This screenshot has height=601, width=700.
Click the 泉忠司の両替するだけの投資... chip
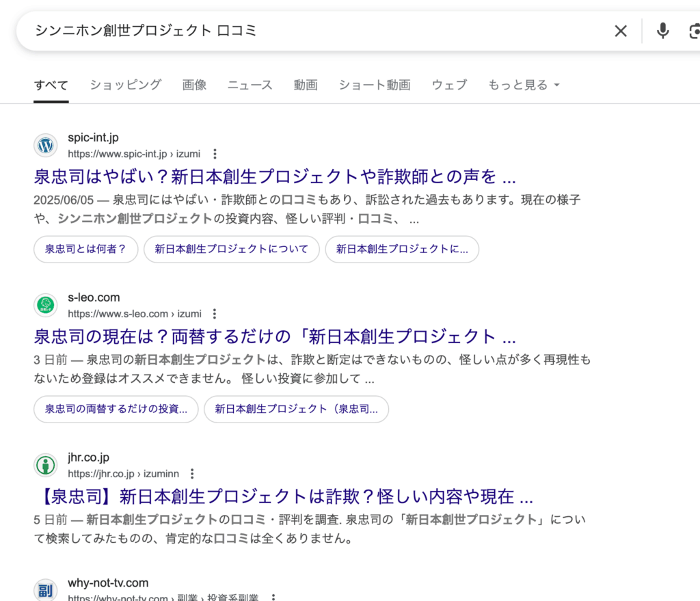[x=116, y=409]
